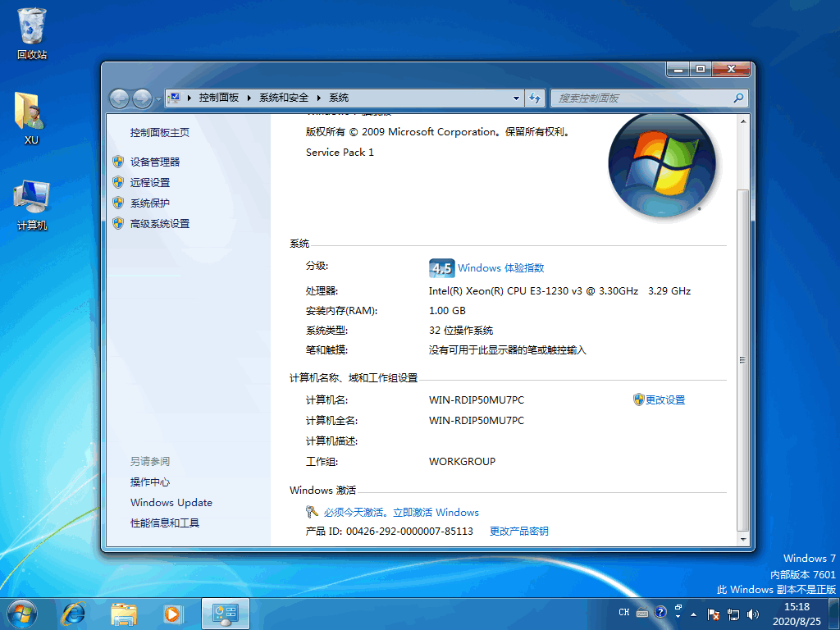
Task: Click 更改设置 next to computer name
Action: point(664,399)
